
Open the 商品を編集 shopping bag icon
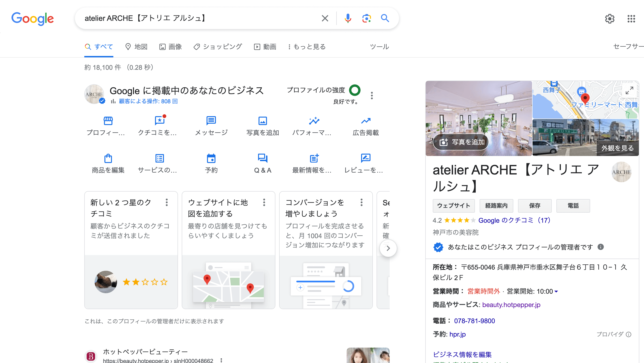[108, 158]
